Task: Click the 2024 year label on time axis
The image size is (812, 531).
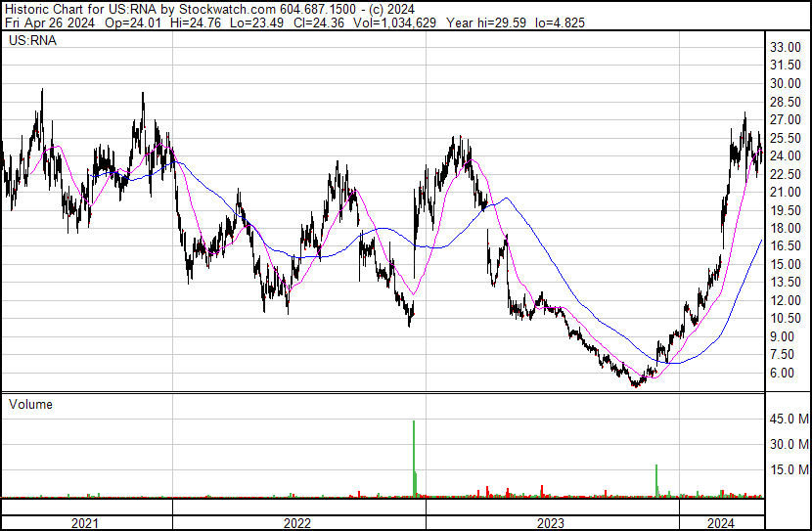Action: [x=720, y=523]
